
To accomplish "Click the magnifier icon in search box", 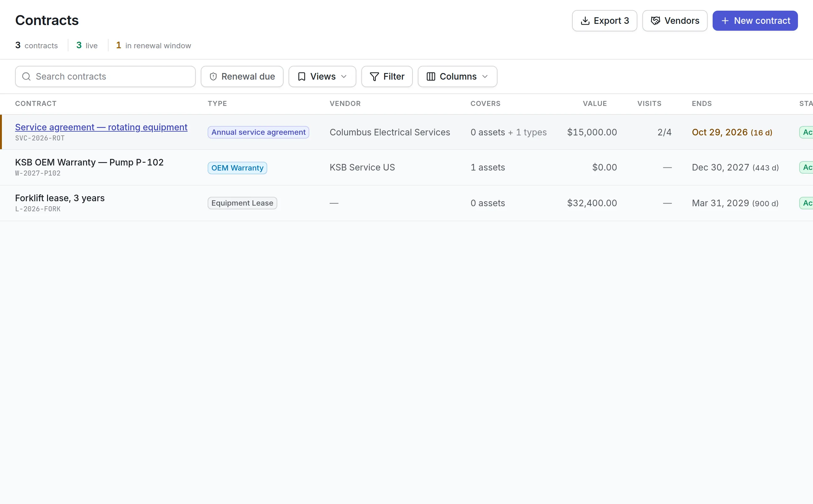I will (x=26, y=77).
